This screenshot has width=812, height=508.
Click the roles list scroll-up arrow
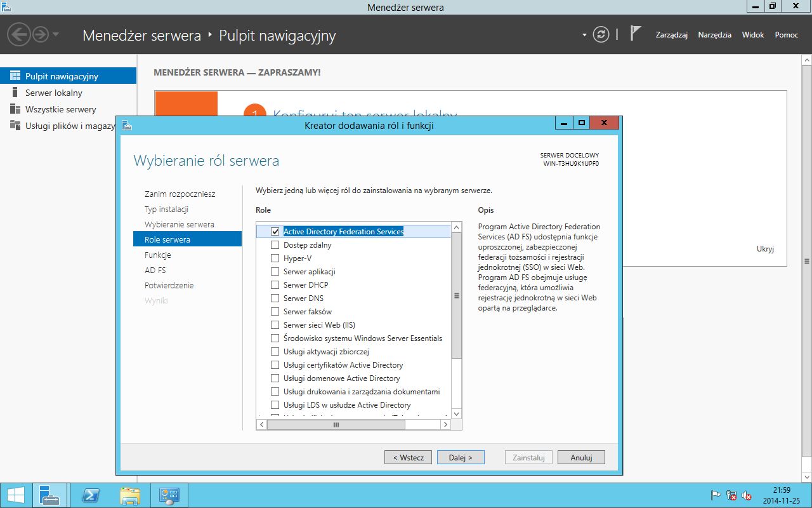click(457, 227)
